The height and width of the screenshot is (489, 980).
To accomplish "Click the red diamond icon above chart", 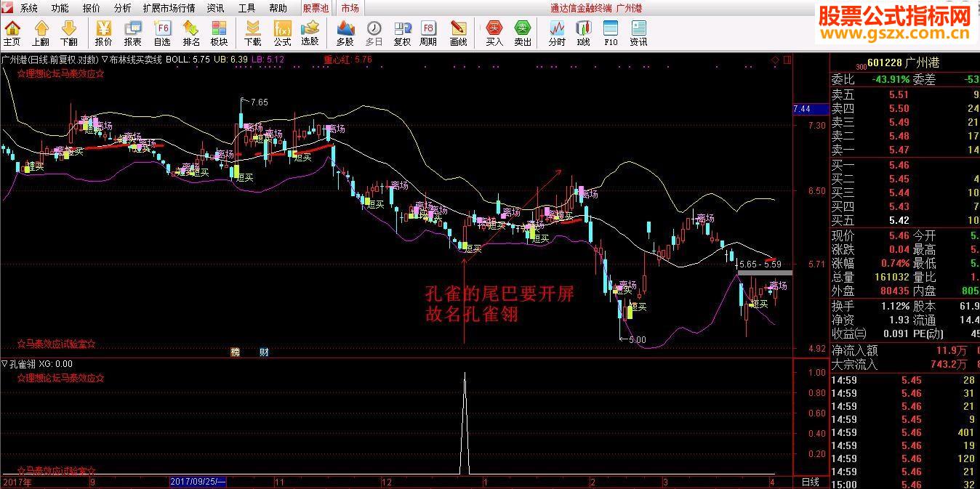I will 776,60.
